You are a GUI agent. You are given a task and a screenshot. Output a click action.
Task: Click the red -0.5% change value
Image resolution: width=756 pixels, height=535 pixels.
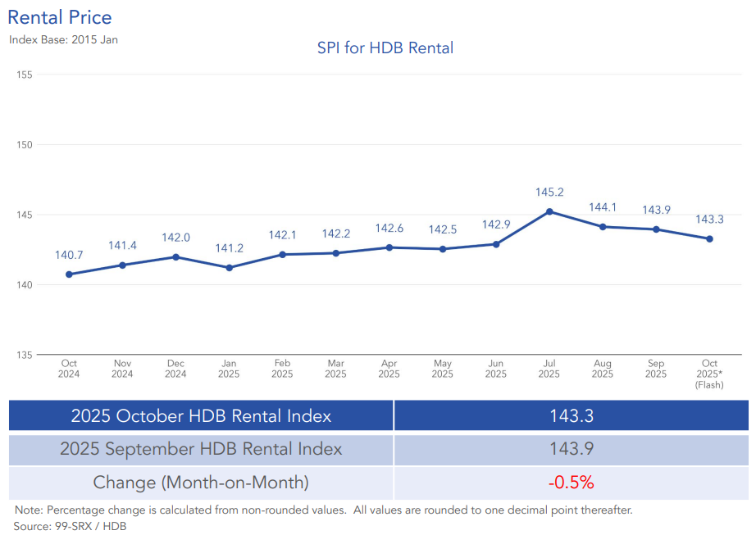[572, 483]
